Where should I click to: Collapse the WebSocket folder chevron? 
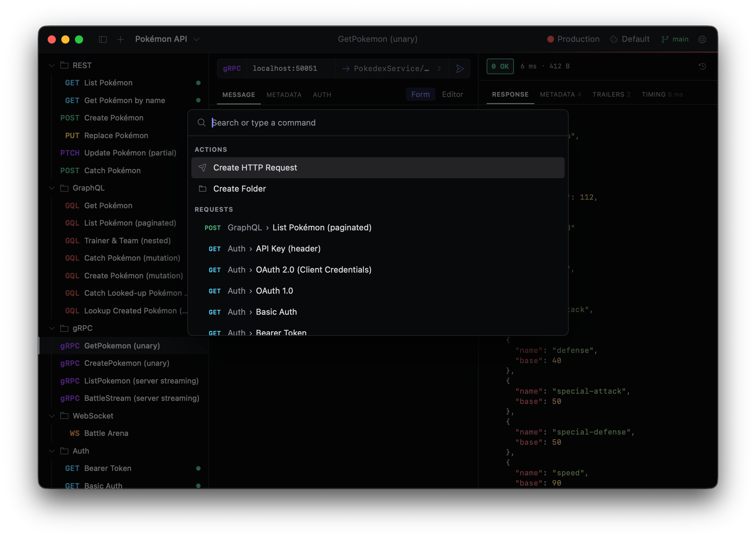[x=52, y=416]
